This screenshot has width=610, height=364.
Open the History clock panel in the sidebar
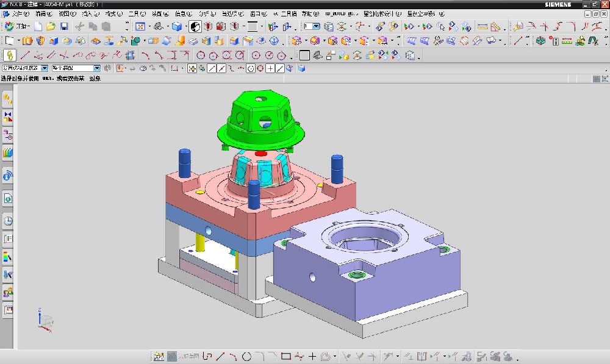pos(8,221)
